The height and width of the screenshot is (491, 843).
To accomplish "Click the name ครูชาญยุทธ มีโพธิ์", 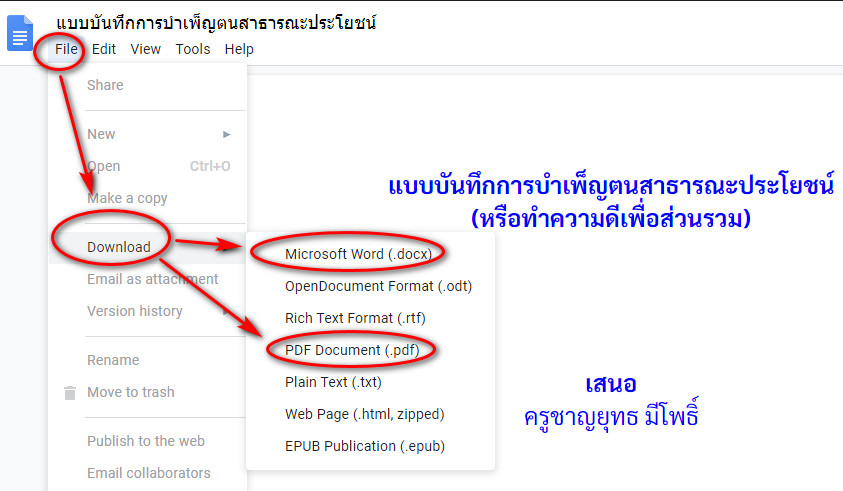I will click(x=611, y=415).
